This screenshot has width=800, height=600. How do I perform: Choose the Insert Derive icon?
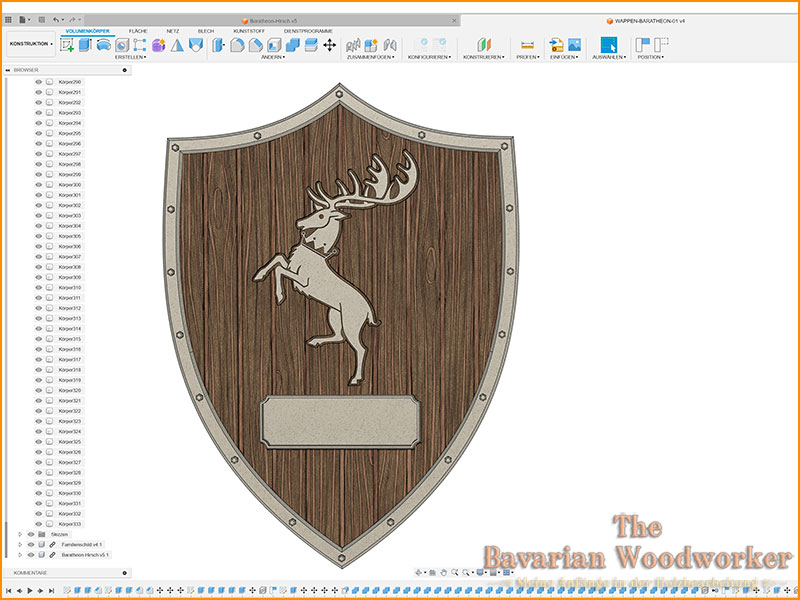[x=556, y=45]
